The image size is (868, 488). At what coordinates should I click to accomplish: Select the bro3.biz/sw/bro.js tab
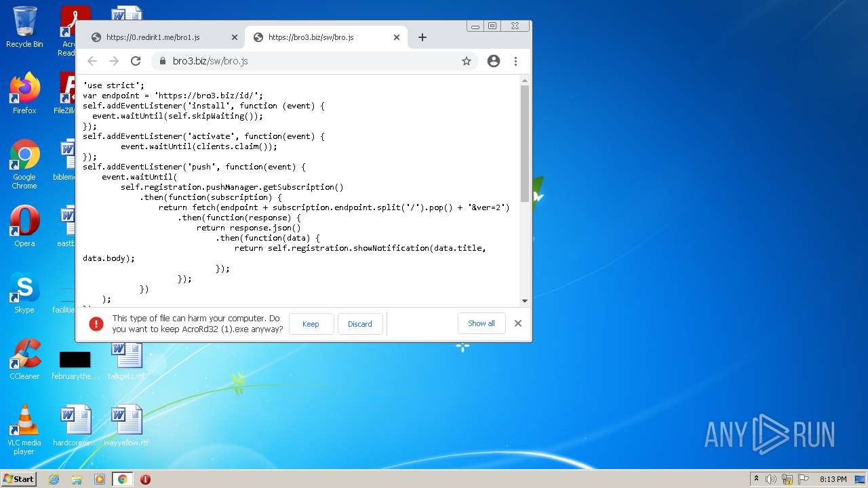(325, 37)
